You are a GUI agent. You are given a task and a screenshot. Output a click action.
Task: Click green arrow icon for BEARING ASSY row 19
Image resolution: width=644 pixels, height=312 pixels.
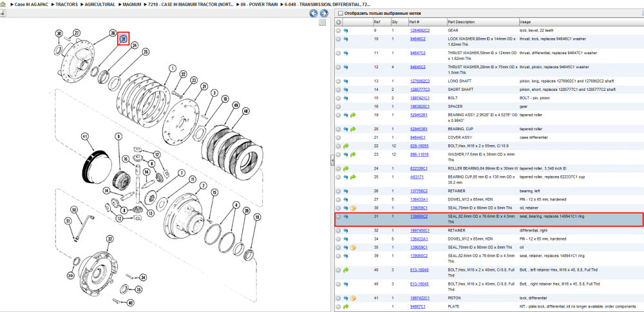353,115
